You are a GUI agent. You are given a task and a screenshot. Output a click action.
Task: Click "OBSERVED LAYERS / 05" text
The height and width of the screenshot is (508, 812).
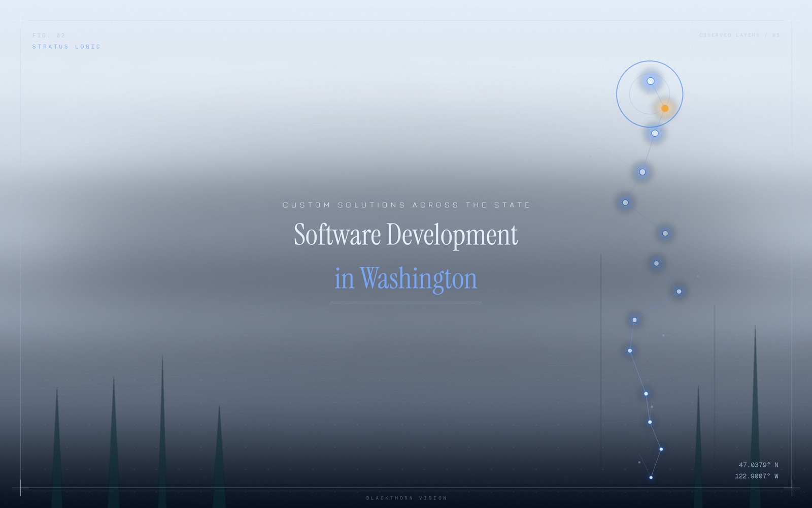pyautogui.click(x=739, y=35)
